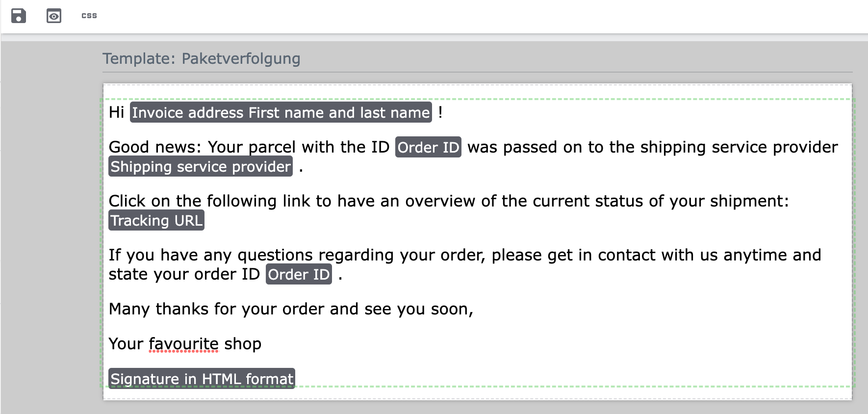The width and height of the screenshot is (868, 414).
Task: Select the Invoice address name variable chip
Action: pyautogui.click(x=281, y=112)
